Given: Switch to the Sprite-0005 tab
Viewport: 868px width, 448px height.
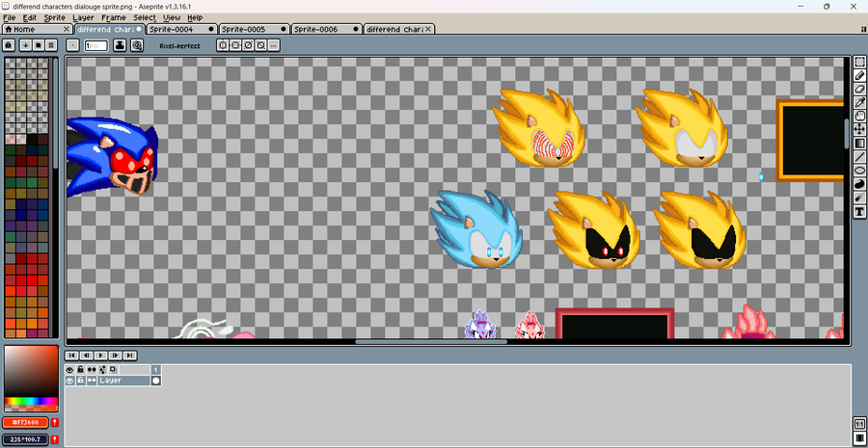Looking at the screenshot, I should pyautogui.click(x=254, y=29).
